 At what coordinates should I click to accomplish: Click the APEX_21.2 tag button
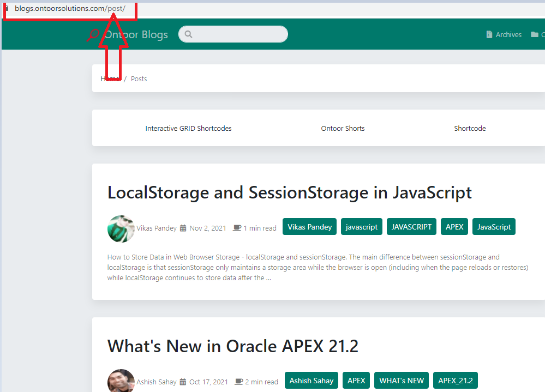tap(456, 381)
